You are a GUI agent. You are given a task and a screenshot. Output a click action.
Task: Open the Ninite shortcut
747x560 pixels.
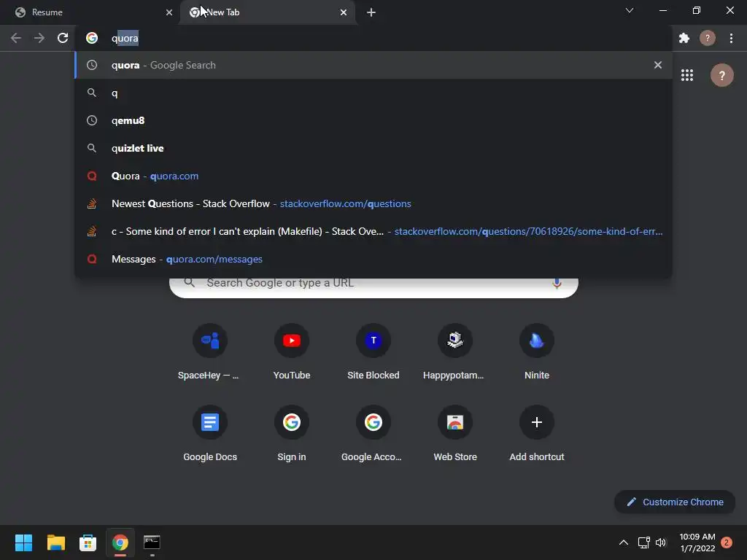[537, 351]
